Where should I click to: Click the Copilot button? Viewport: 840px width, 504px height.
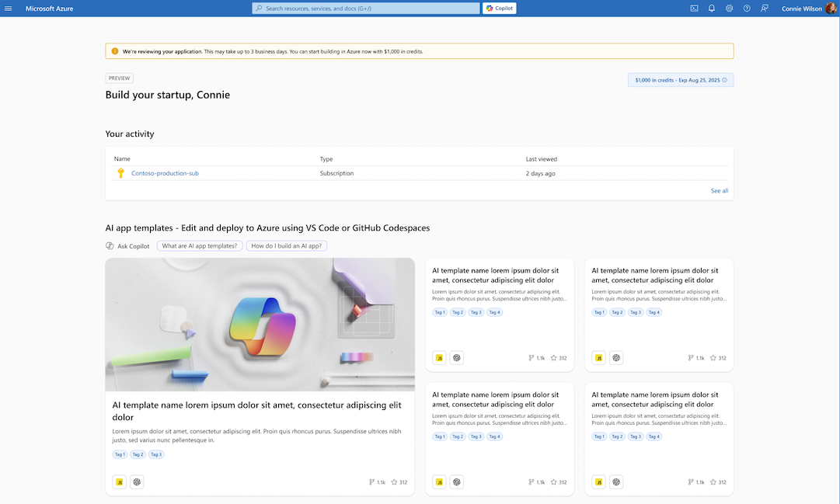[x=500, y=8]
